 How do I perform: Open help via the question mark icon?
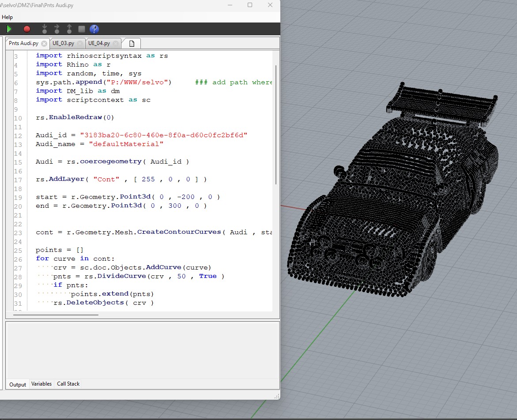(x=94, y=29)
